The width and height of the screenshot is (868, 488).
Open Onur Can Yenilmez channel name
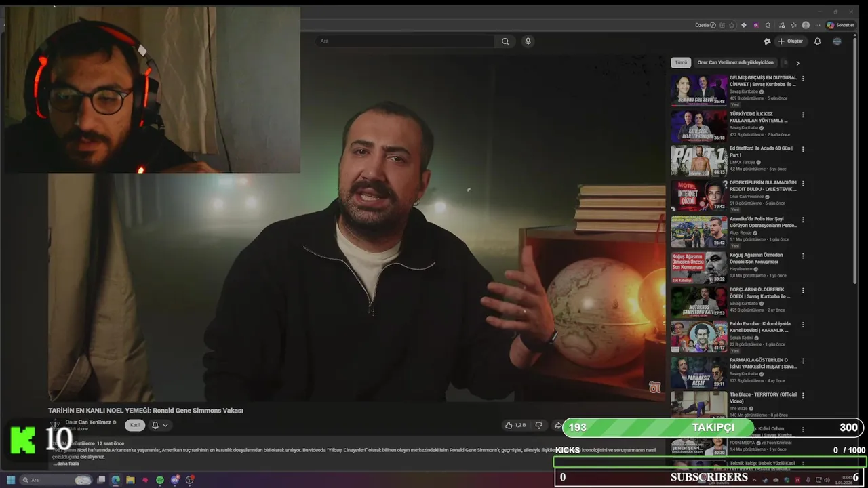[x=88, y=422]
